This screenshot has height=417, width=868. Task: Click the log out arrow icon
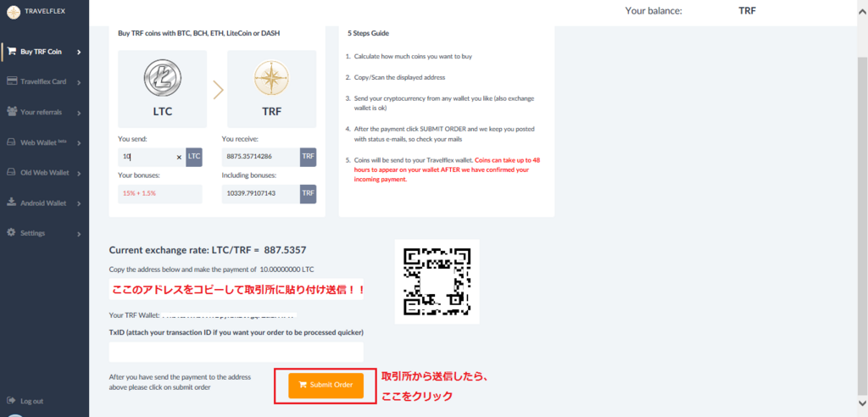(x=11, y=400)
